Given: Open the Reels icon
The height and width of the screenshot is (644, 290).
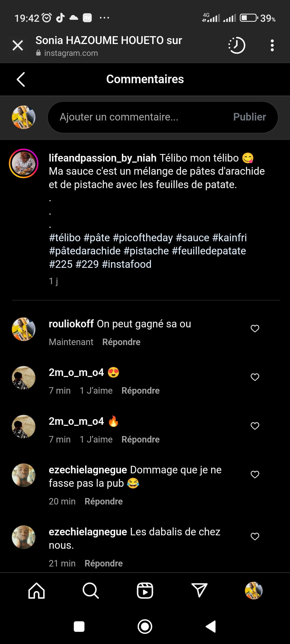Looking at the screenshot, I should click(x=145, y=591).
